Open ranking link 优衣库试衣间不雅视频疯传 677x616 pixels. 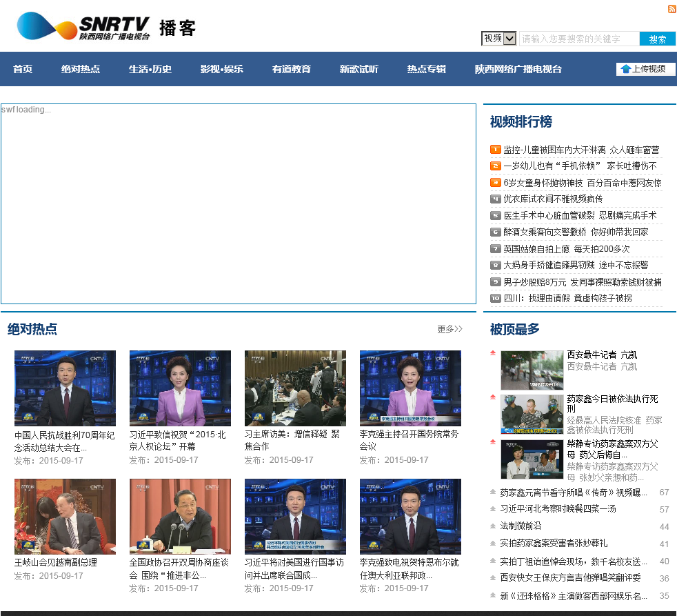click(x=553, y=199)
